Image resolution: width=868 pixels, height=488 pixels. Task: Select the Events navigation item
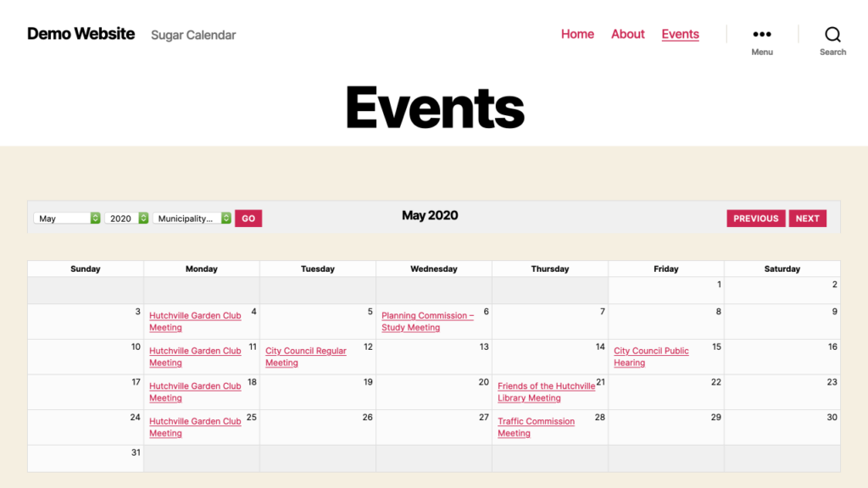tap(680, 34)
